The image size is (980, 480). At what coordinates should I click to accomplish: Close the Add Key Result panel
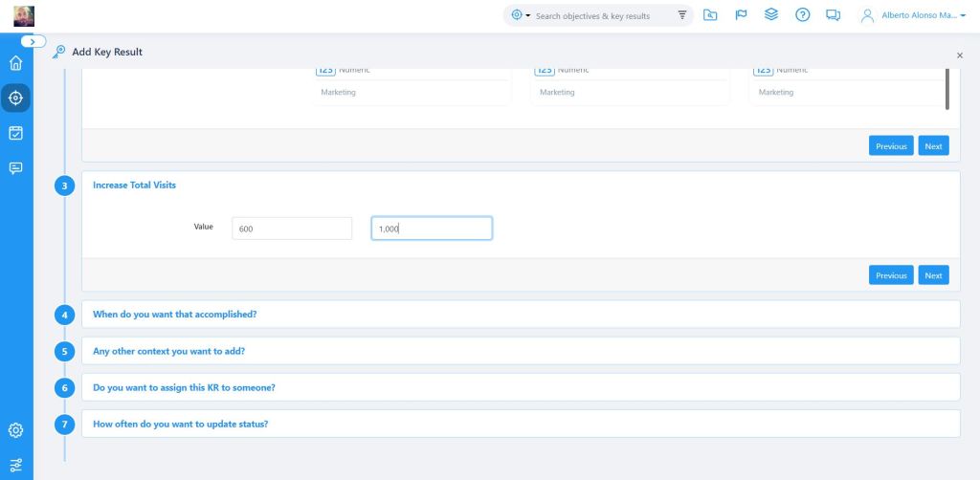click(x=960, y=56)
